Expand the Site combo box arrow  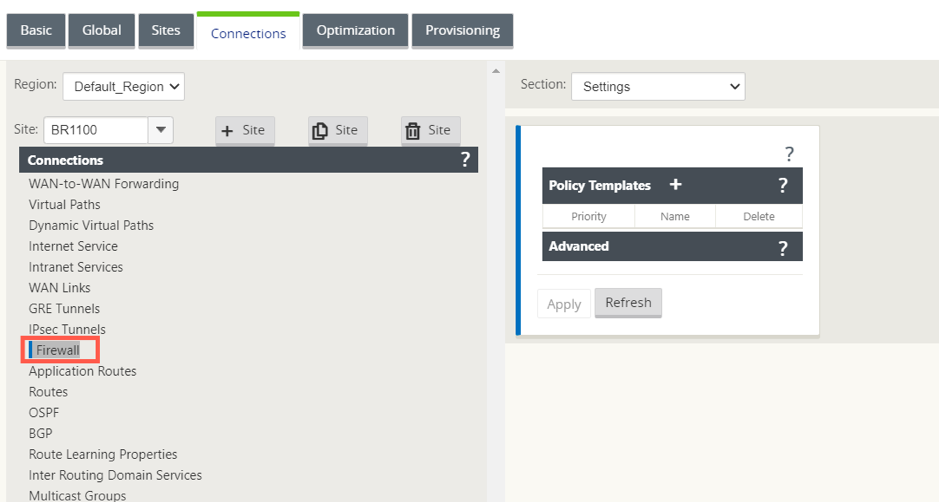click(160, 130)
